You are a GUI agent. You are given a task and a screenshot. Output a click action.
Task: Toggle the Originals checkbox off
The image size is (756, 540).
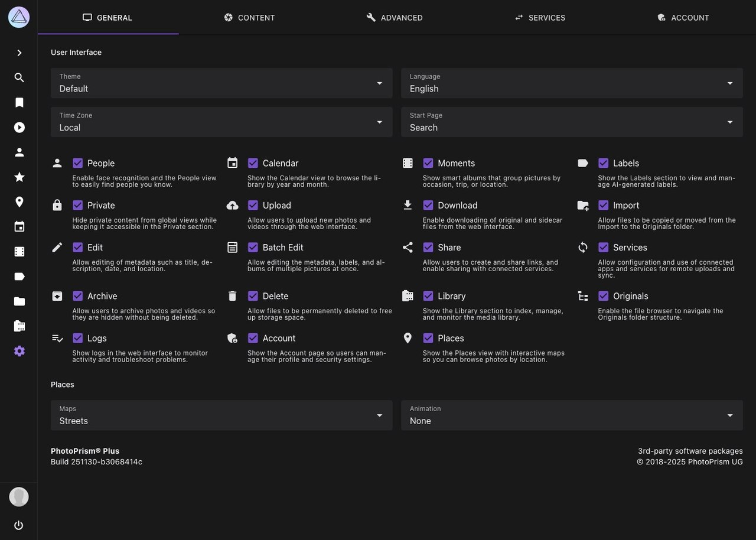coord(603,296)
